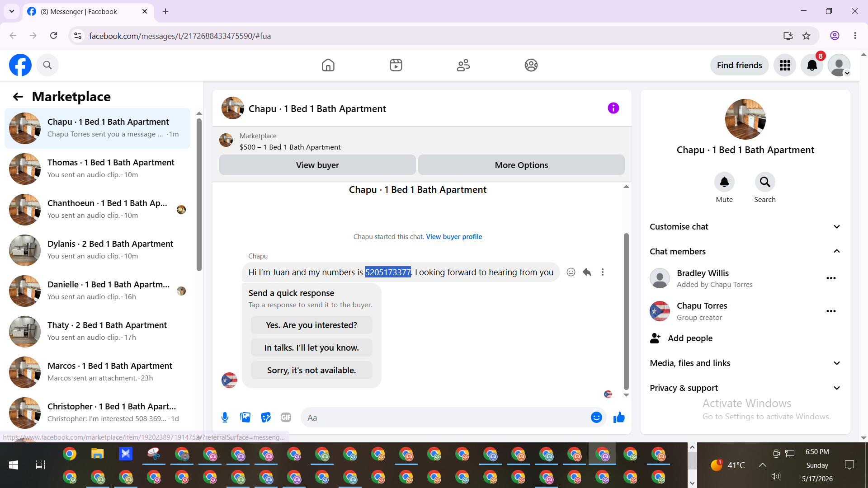Click Add people to chat
The image size is (868, 488).
[681, 338]
